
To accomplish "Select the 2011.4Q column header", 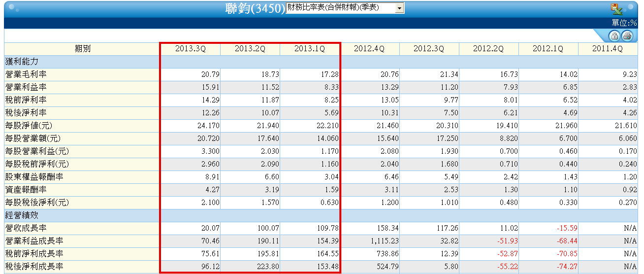I will pyautogui.click(x=608, y=49).
